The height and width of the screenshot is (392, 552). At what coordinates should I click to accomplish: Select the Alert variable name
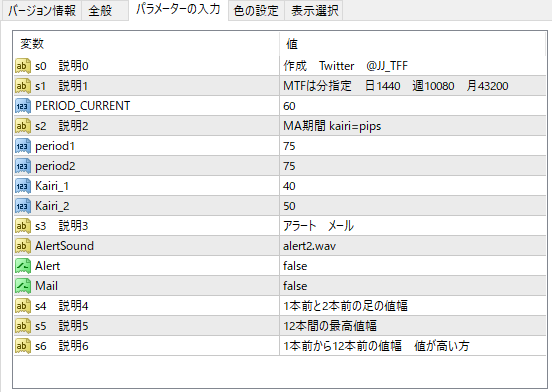click(48, 266)
